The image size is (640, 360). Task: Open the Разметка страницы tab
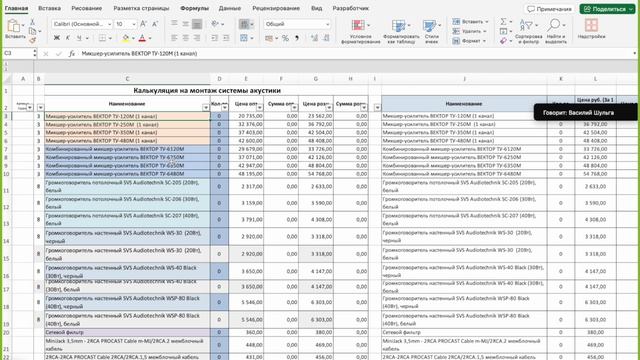pos(141,8)
